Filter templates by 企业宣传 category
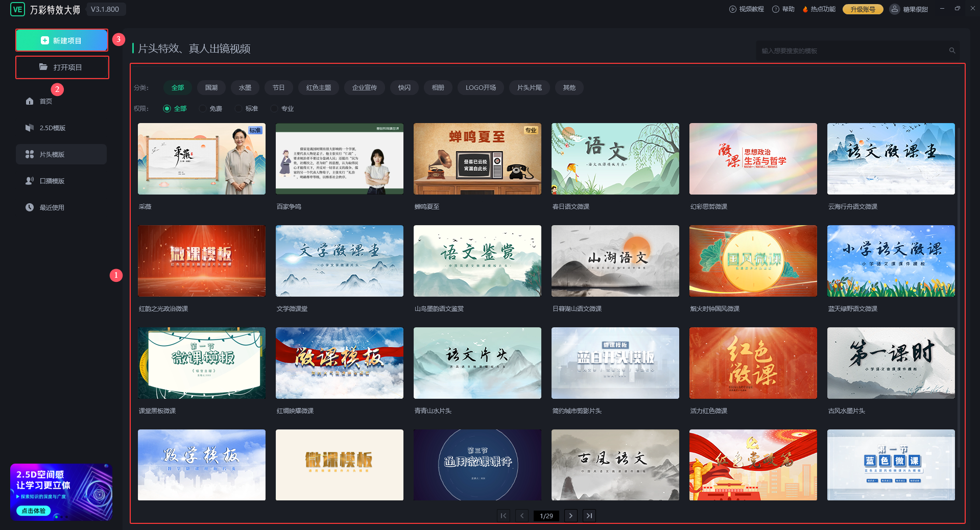Screen dimensions: 980x530 click(364, 88)
